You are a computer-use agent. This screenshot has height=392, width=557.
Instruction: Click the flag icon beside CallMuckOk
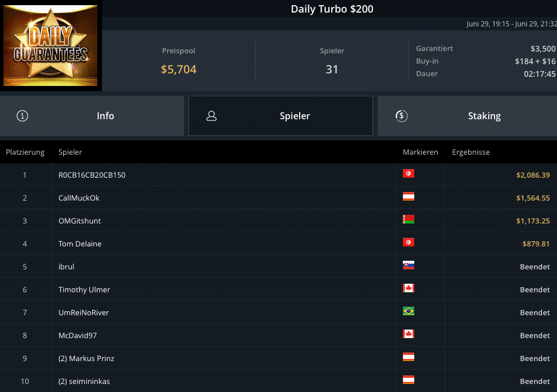pyautogui.click(x=409, y=197)
